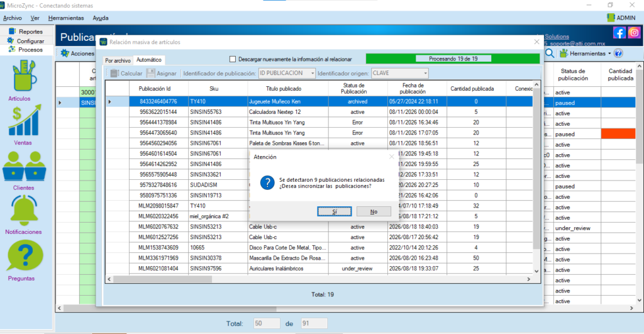This screenshot has width=644, height=334.
Task: Click the Total: 19 label
Action: [x=323, y=294]
